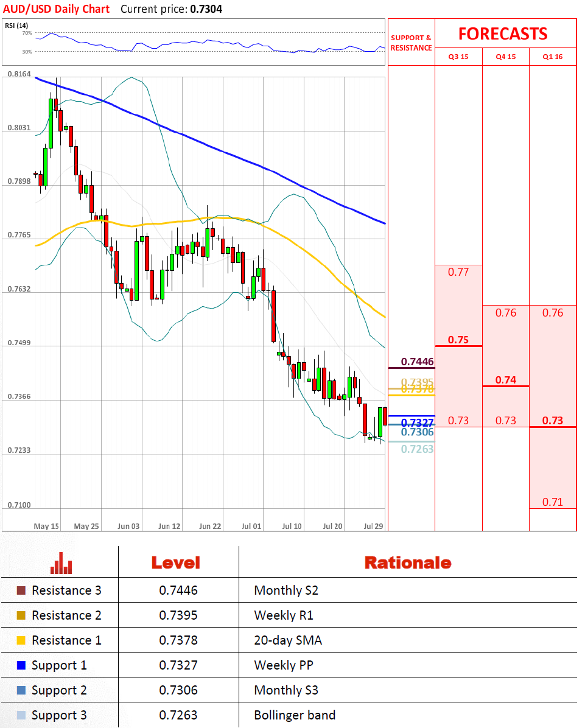Click the Resistance 3 row label
This screenshot has width=585, height=728.
tap(66, 590)
